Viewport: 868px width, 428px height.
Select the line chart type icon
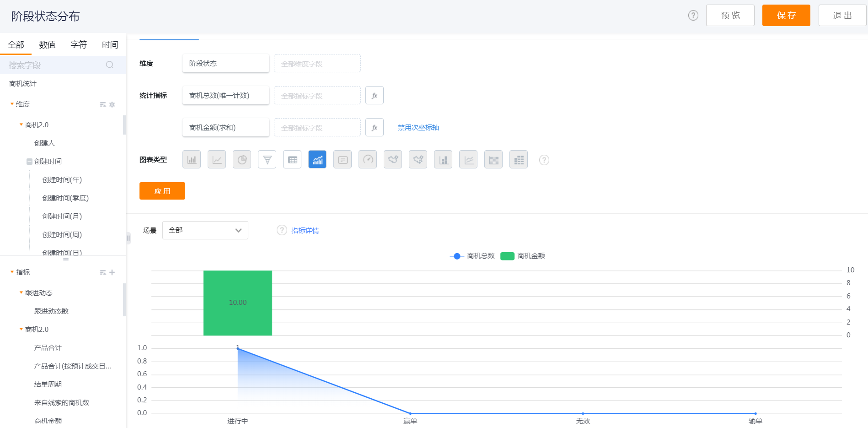[x=217, y=160]
